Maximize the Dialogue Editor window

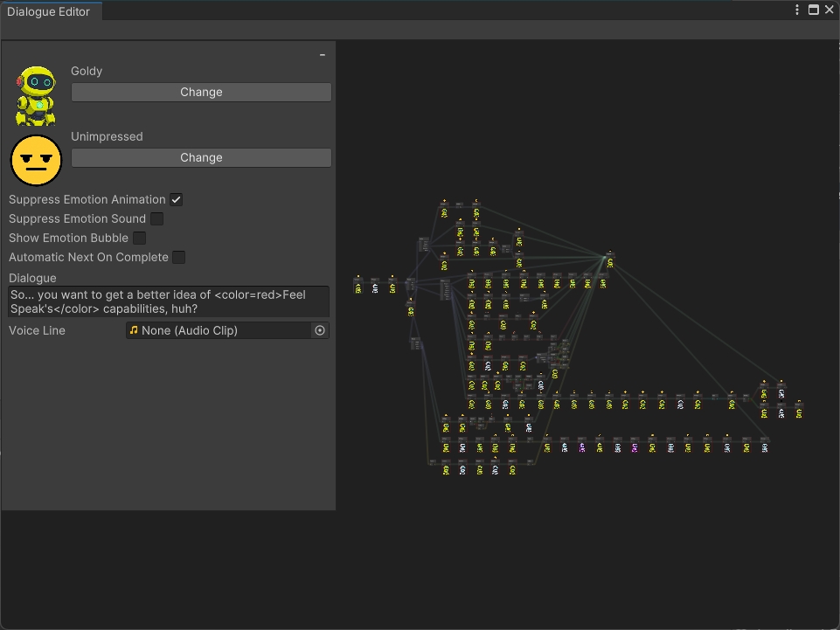(813, 10)
